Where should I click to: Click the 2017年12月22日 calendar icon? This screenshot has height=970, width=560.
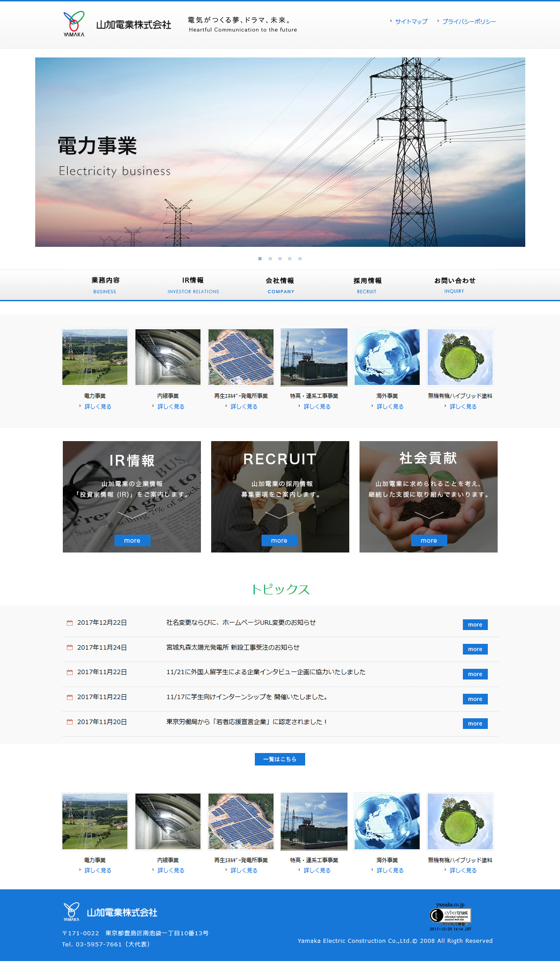[69, 622]
